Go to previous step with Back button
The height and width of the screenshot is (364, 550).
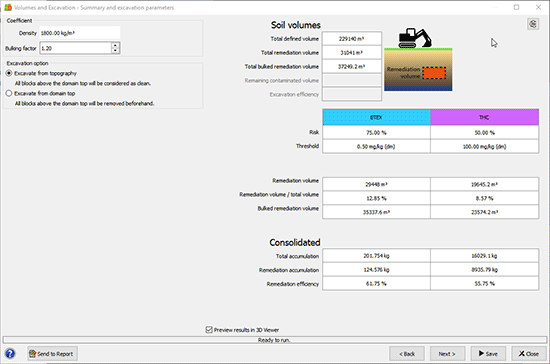click(x=407, y=353)
